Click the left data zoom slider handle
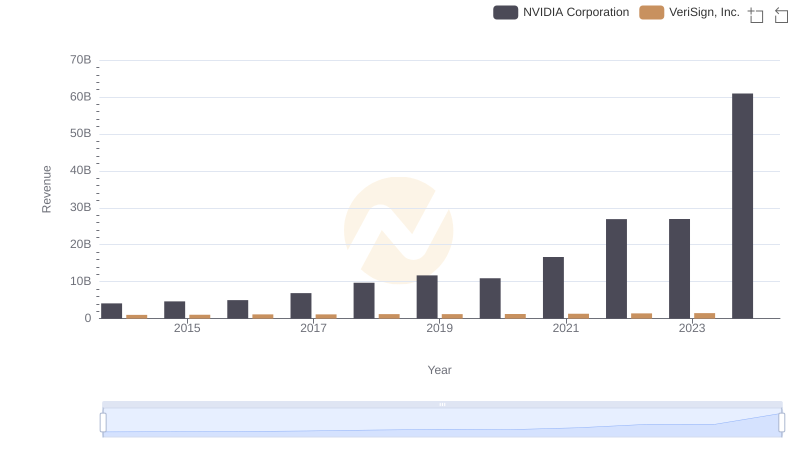This screenshot has height=461, width=800. [103, 422]
